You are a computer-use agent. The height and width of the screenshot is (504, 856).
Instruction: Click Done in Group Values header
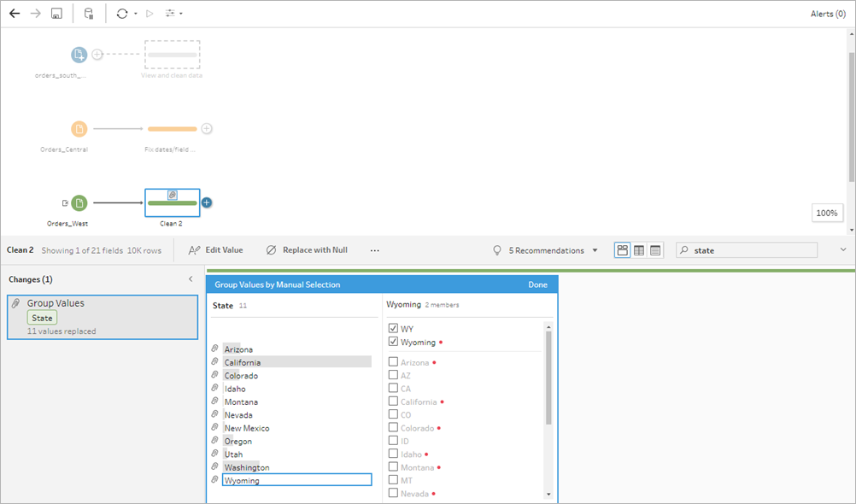(537, 284)
